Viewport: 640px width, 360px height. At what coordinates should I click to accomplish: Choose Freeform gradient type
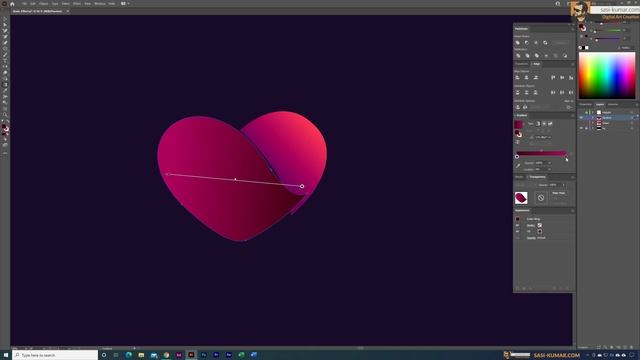(x=550, y=124)
